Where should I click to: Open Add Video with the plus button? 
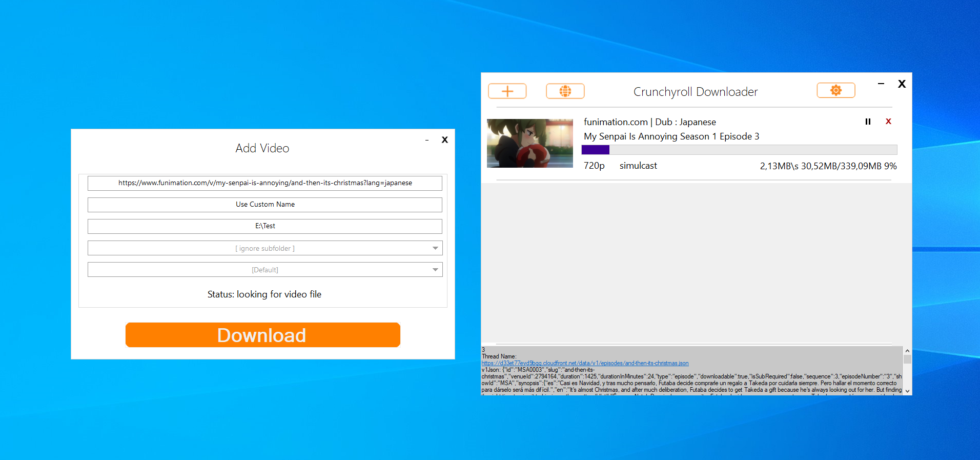tap(507, 91)
